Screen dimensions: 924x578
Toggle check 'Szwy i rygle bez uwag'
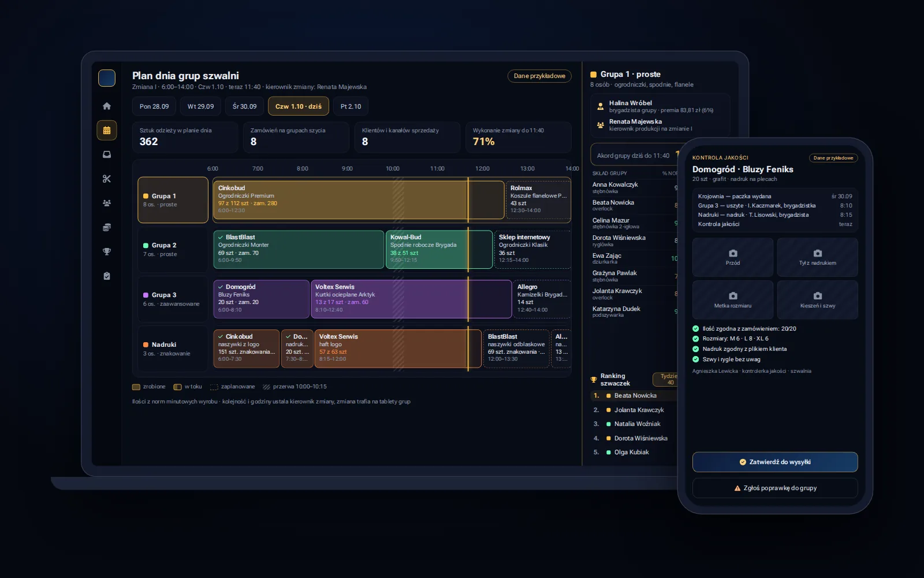click(x=696, y=359)
